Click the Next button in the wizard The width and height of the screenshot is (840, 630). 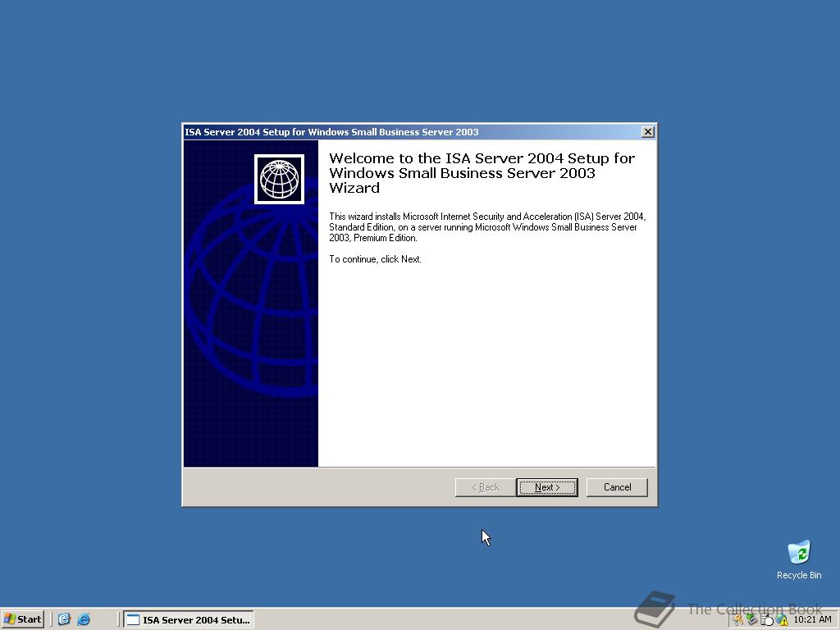[x=547, y=487]
